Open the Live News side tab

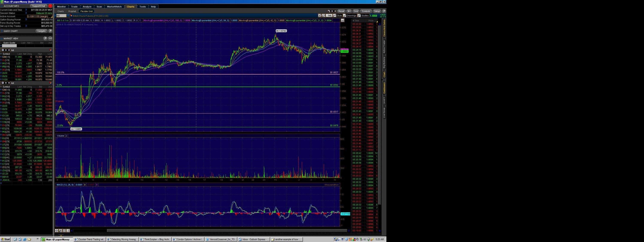coord(384,113)
